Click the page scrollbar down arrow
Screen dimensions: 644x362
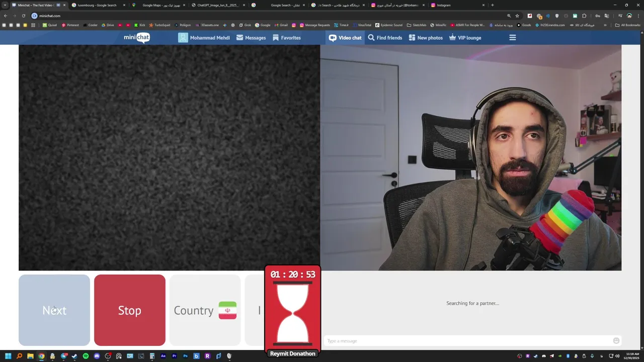tap(641, 347)
